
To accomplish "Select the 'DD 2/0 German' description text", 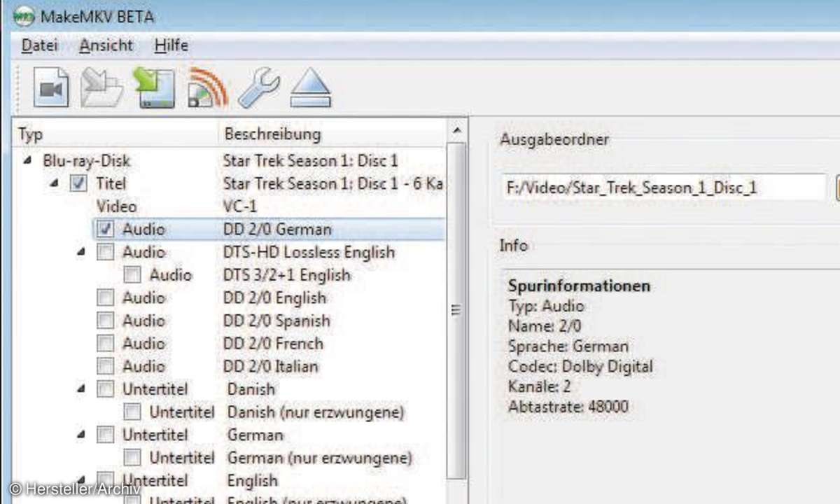I will pos(277,229).
